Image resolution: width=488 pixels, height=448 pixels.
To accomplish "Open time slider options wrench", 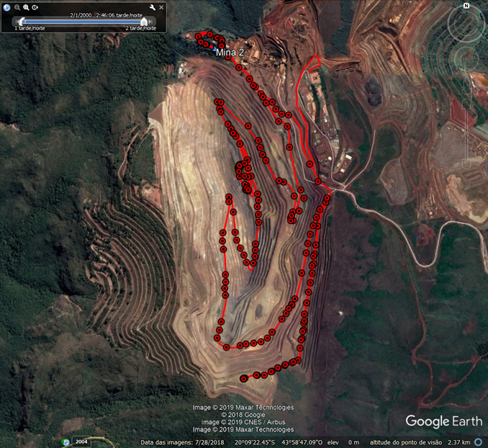I will coord(152,7).
